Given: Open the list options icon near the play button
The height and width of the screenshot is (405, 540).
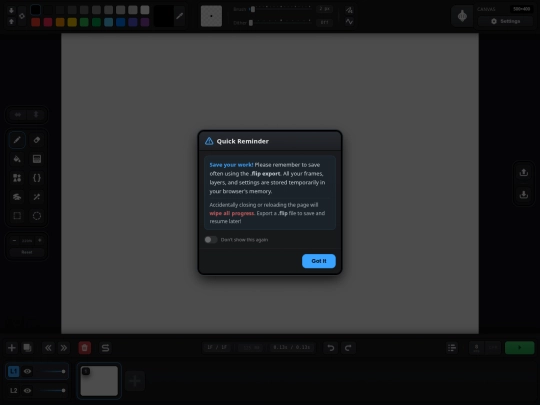Looking at the screenshot, I should pyautogui.click(x=452, y=348).
